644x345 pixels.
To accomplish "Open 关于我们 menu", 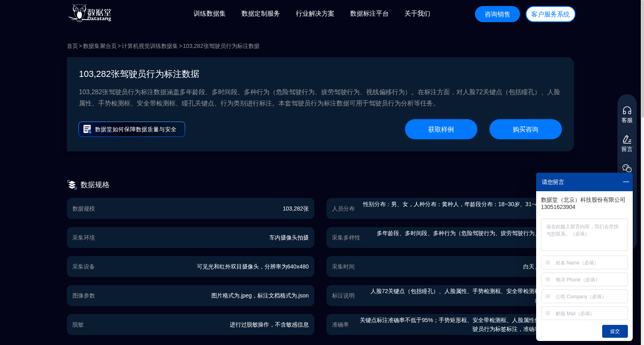I will (417, 14).
